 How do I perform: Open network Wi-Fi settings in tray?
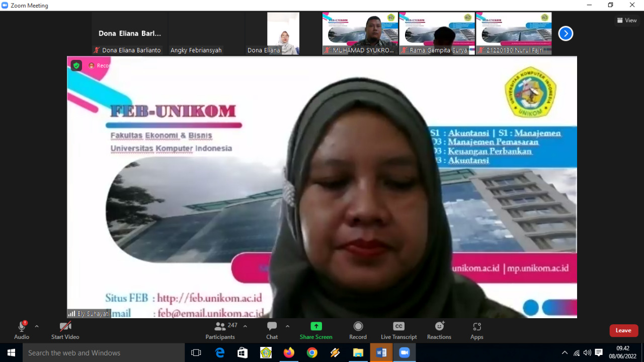[x=577, y=353]
